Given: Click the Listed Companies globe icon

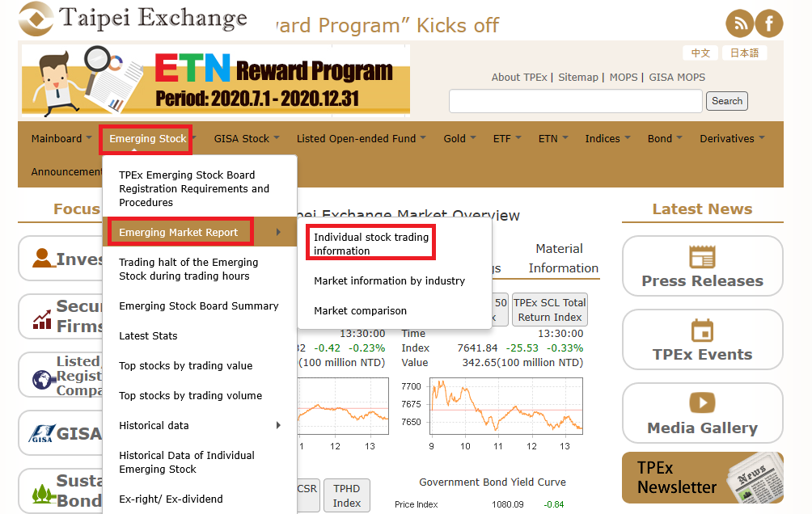Looking at the screenshot, I should [x=43, y=379].
